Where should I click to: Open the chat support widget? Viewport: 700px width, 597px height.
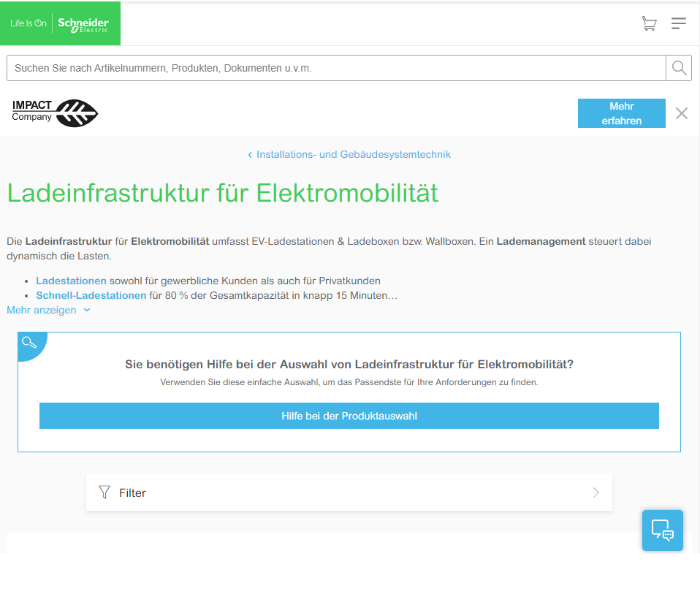[662, 530]
